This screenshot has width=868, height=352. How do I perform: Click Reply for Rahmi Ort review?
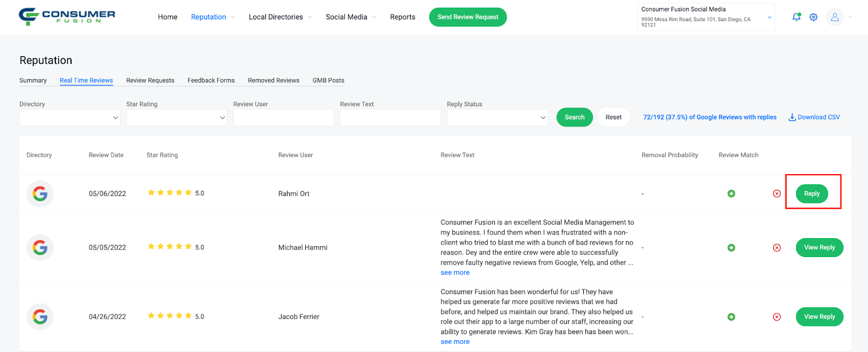click(x=812, y=194)
